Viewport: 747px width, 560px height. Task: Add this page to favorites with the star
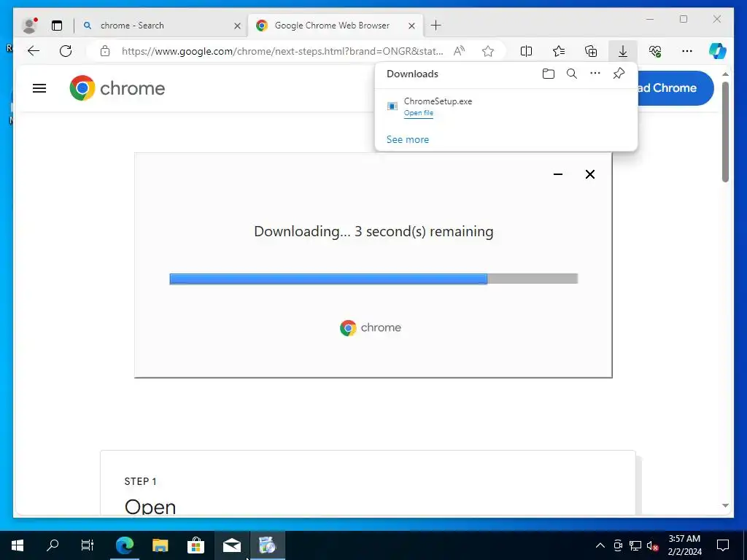[488, 51]
